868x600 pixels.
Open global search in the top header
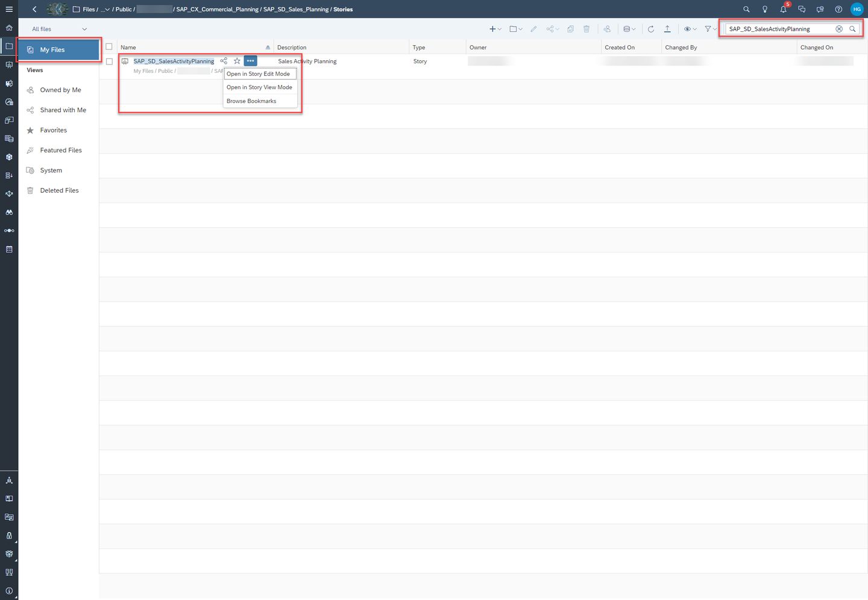[746, 9]
